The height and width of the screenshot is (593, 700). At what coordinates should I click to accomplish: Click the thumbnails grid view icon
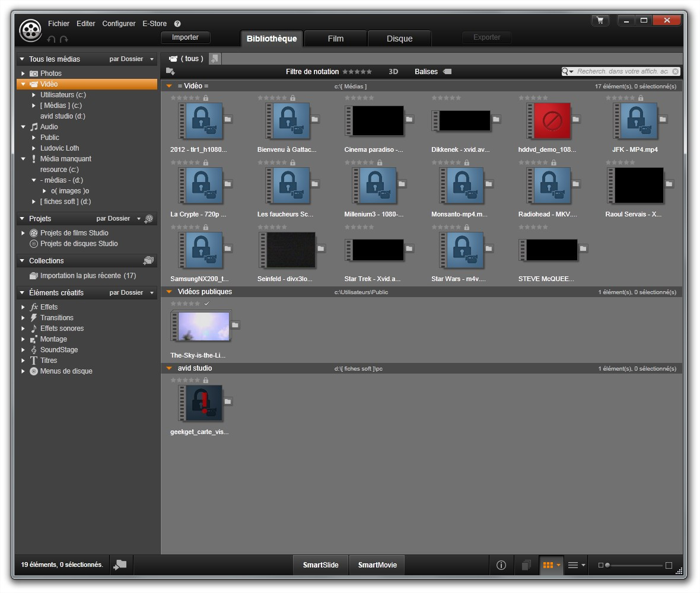(x=548, y=565)
